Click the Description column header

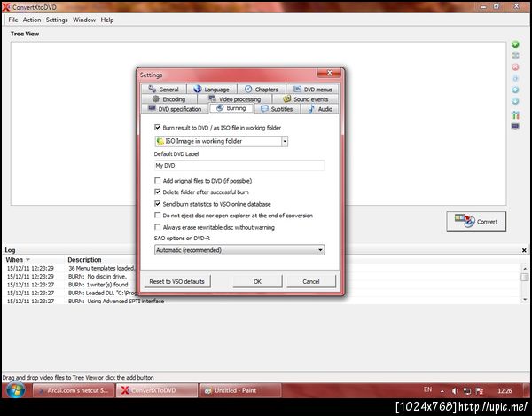84,260
